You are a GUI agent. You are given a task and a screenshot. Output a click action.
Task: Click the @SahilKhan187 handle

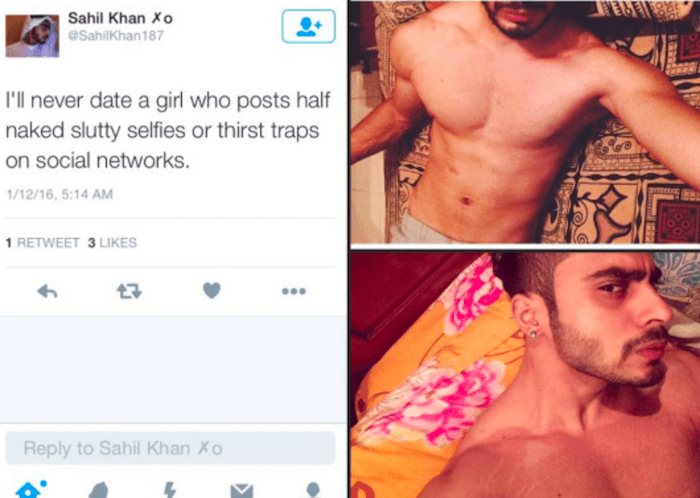[x=116, y=36]
